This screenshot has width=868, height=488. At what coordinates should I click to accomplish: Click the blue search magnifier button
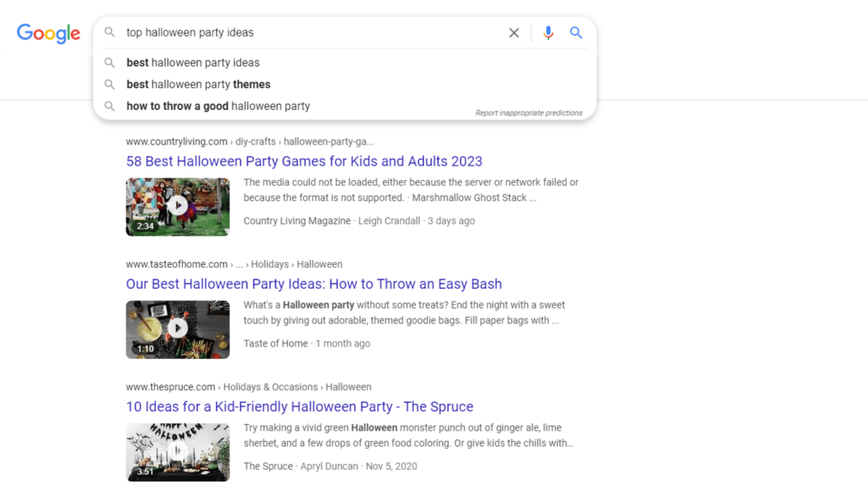(576, 33)
